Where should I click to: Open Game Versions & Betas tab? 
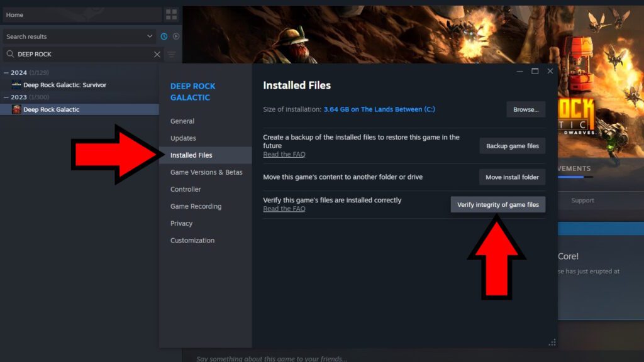coord(206,172)
